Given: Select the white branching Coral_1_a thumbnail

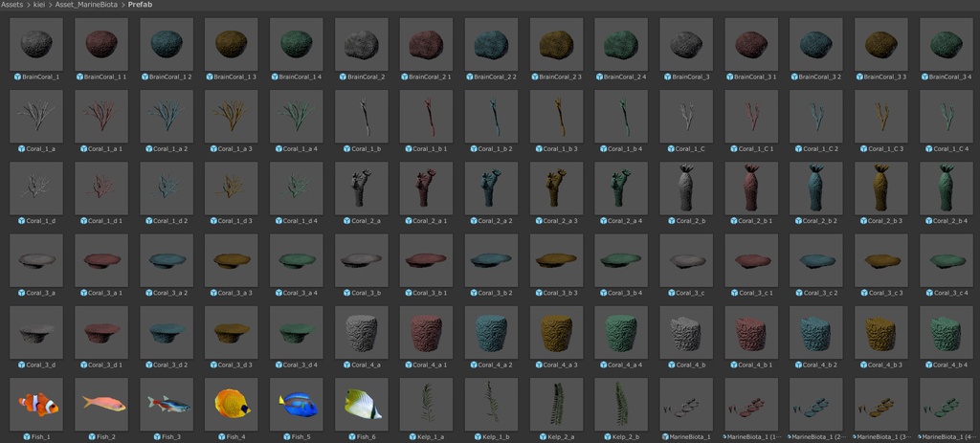Looking at the screenshot, I should click(36, 116).
